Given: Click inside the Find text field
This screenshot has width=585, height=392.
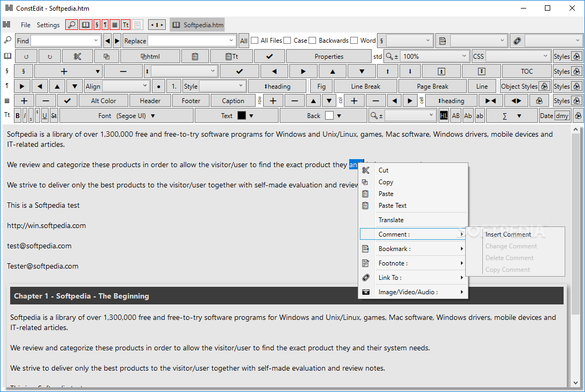Looking at the screenshot, I should tap(61, 41).
